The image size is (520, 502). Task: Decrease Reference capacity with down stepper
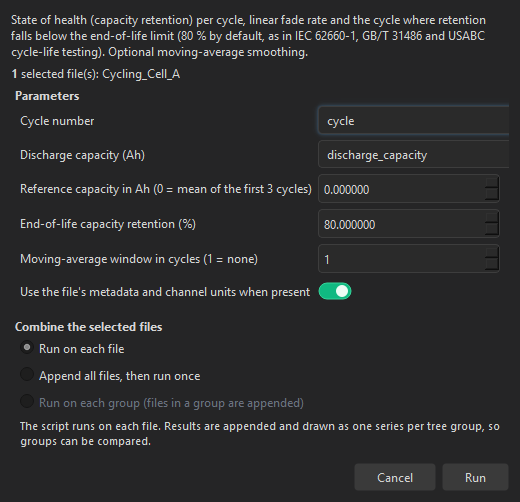click(492, 195)
